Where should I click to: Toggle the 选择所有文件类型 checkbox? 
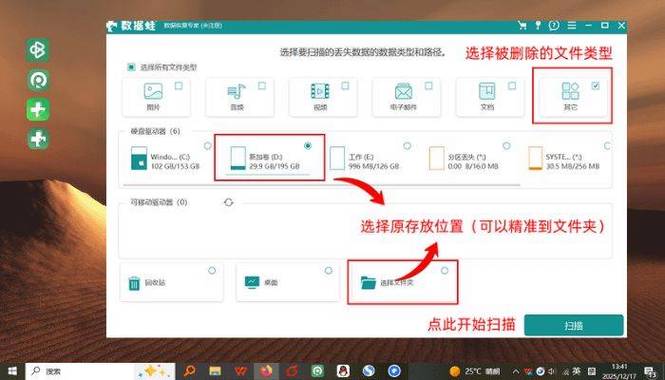pyautogui.click(x=131, y=67)
